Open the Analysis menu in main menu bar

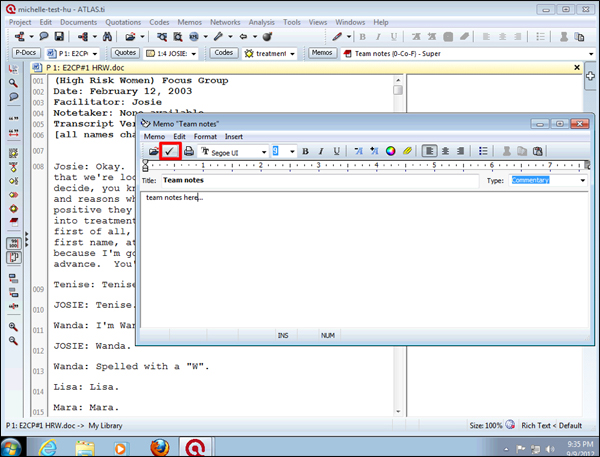pyautogui.click(x=261, y=21)
